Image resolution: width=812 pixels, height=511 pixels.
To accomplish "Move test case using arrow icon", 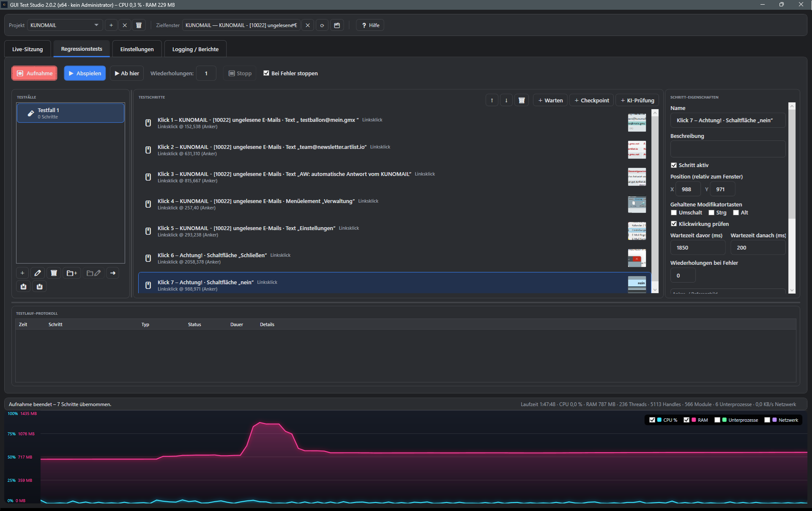I will click(x=113, y=273).
